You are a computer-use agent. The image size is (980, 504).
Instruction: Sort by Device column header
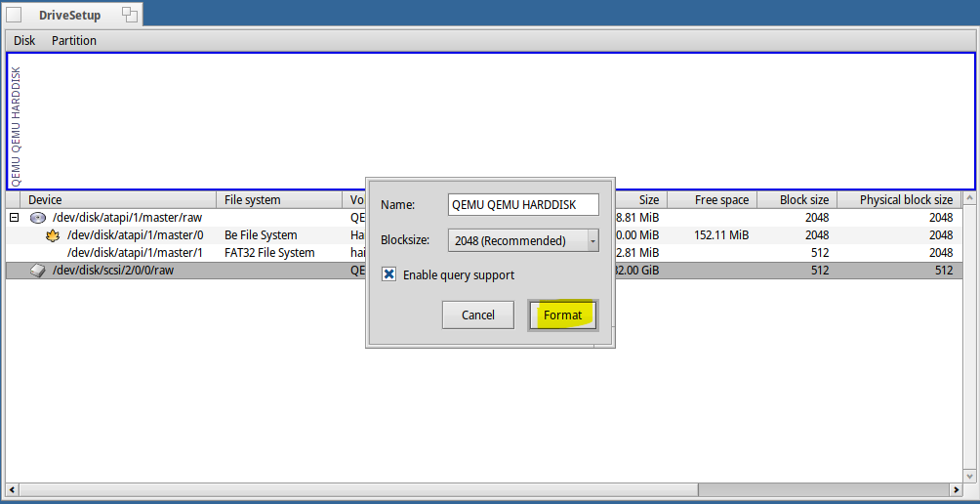pos(118,200)
